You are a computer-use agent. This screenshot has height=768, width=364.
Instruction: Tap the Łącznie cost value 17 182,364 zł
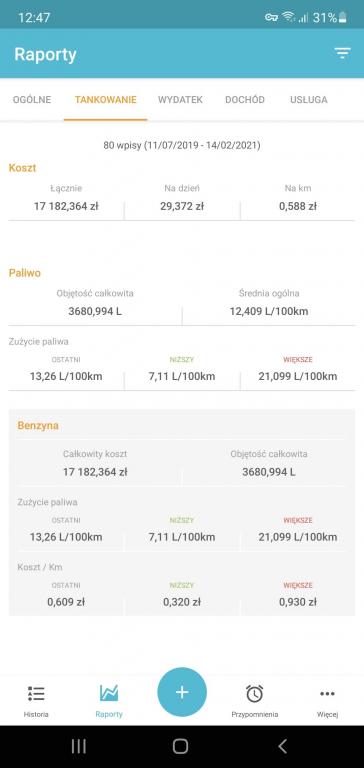click(66, 206)
